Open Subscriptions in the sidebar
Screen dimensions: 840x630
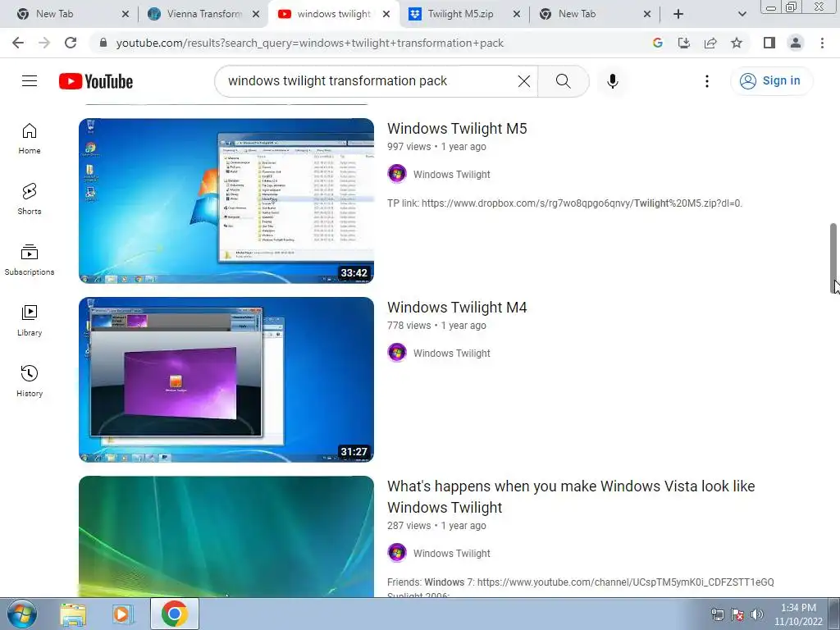(x=30, y=260)
